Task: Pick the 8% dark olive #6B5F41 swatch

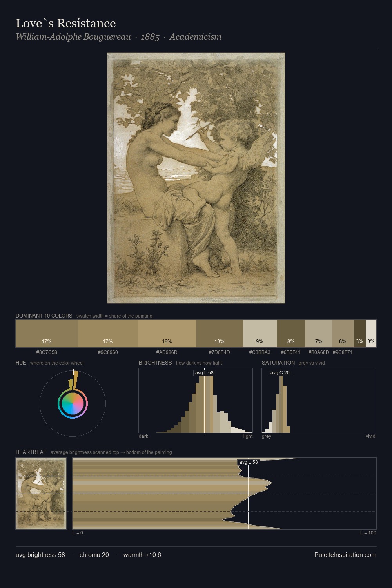Action: click(x=291, y=334)
